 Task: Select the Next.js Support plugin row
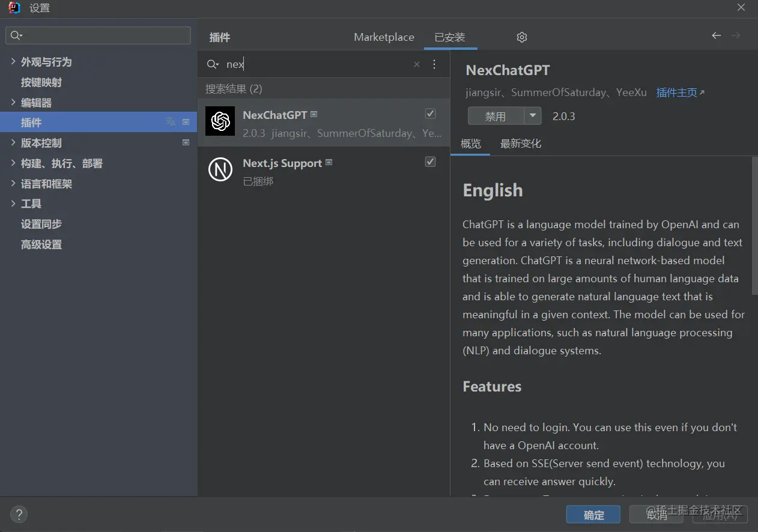coord(324,171)
